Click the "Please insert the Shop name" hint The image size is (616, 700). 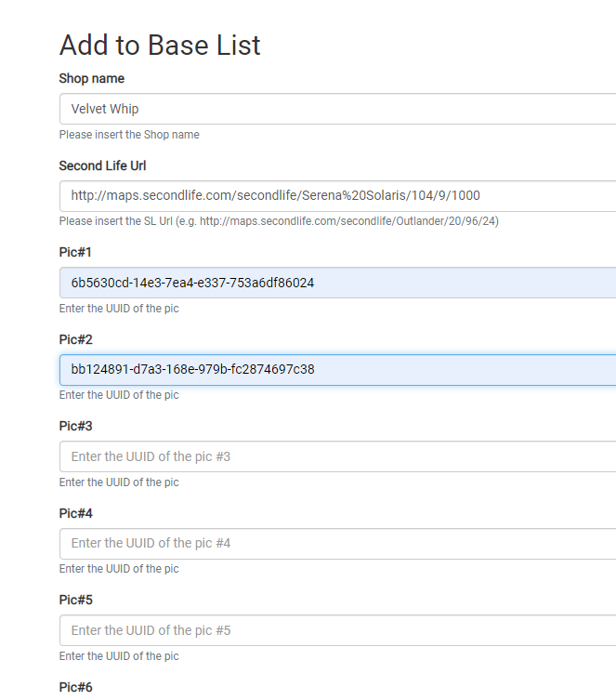(129, 135)
